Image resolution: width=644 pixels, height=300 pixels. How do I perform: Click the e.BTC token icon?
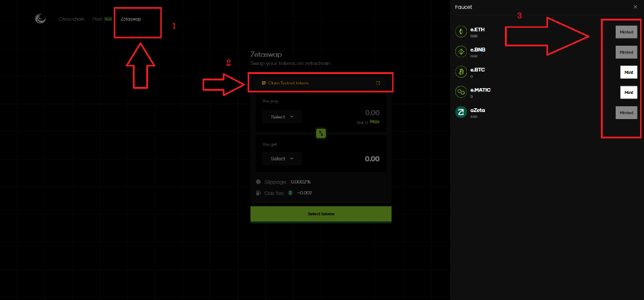click(x=461, y=72)
